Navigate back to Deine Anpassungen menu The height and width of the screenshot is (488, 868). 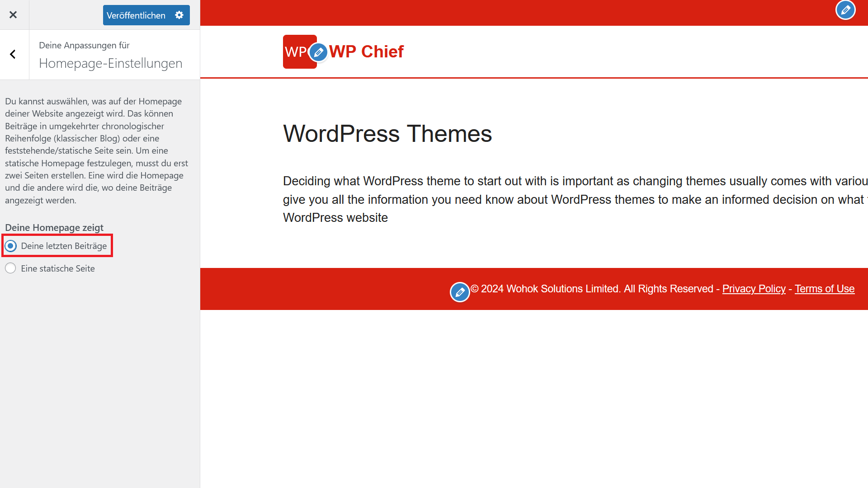coord(14,54)
